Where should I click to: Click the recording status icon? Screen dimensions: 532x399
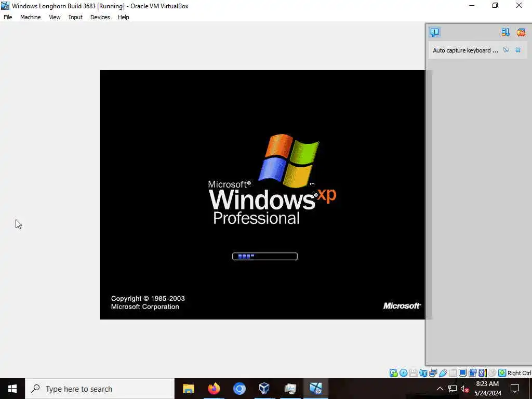[x=473, y=373]
